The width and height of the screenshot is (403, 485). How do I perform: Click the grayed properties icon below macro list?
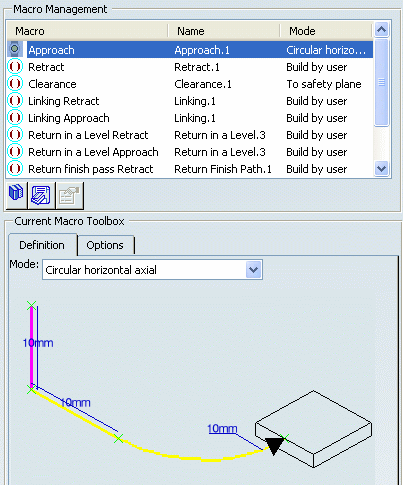pyautogui.click(x=69, y=195)
